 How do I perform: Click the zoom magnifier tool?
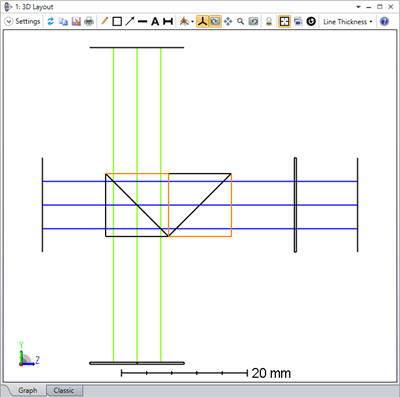point(240,22)
